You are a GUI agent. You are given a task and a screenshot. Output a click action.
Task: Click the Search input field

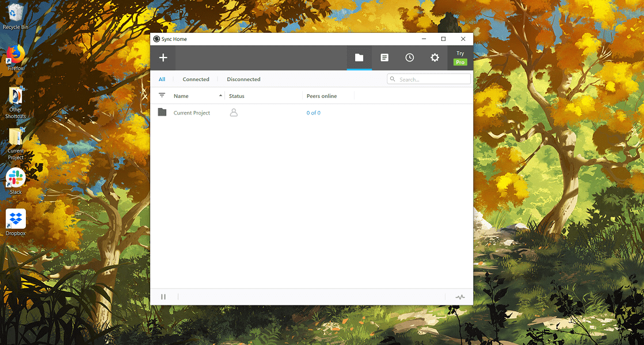pyautogui.click(x=429, y=79)
